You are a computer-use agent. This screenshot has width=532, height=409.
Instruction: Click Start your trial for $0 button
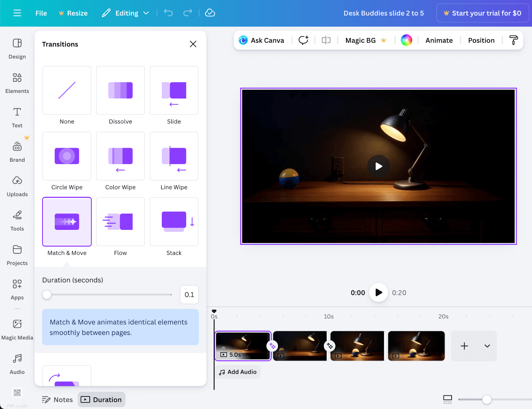(x=482, y=13)
